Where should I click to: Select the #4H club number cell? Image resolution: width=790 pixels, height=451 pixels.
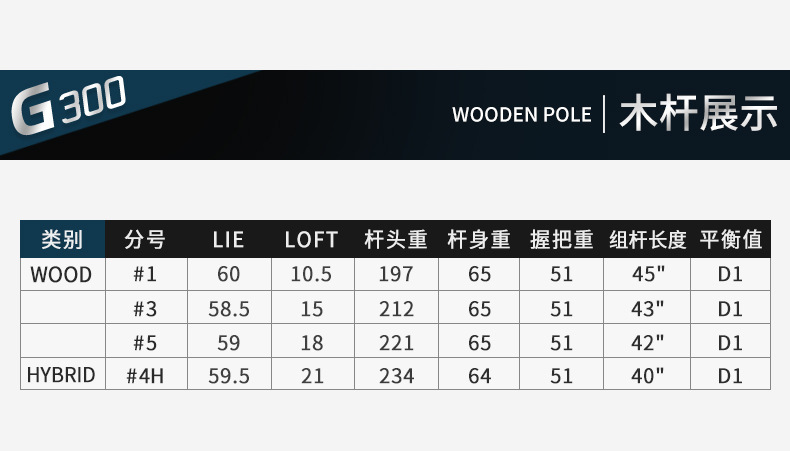click(145, 375)
